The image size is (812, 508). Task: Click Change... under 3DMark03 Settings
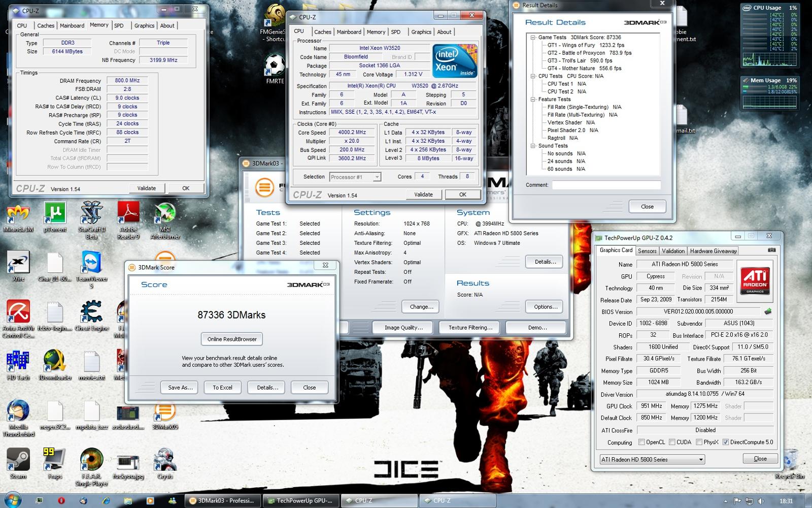point(421,307)
